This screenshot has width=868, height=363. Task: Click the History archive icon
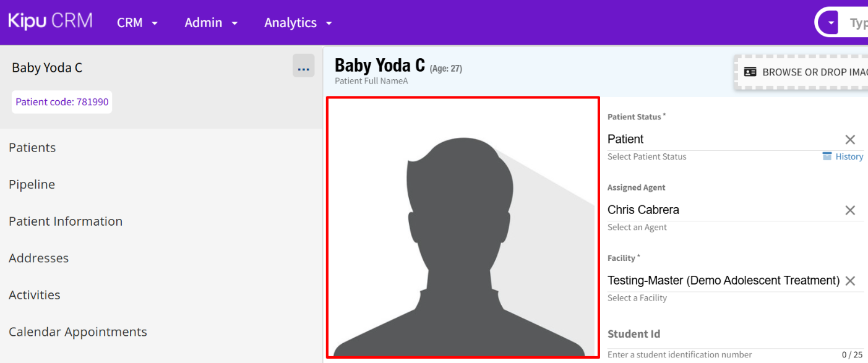[x=827, y=156]
